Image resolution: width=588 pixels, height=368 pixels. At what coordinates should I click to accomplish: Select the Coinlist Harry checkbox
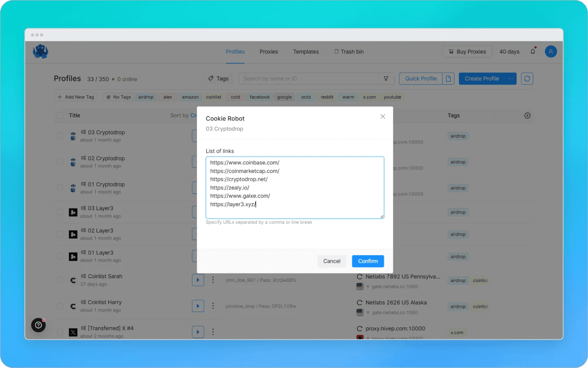point(60,306)
